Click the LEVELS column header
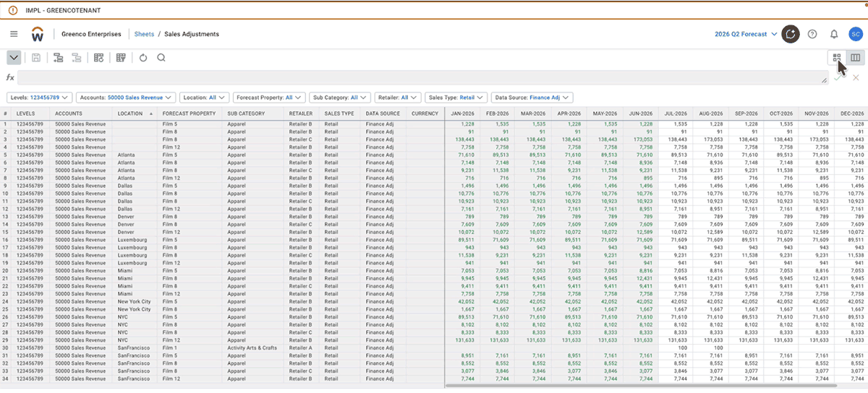Viewport: 868px width, 393px height. pyautogui.click(x=32, y=113)
